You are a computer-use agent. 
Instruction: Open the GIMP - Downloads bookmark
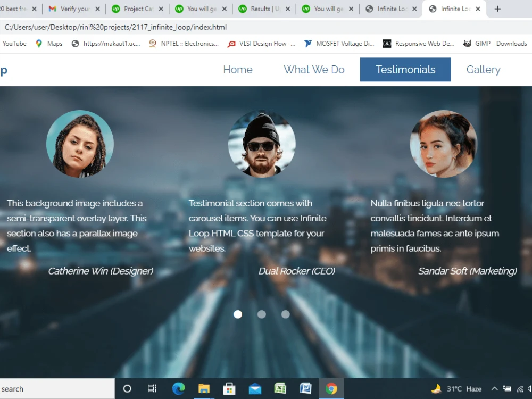coord(495,44)
